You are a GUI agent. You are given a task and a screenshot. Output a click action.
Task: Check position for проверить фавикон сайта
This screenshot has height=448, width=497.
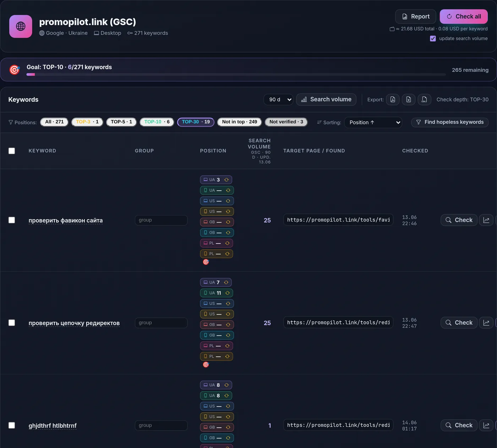(x=459, y=220)
